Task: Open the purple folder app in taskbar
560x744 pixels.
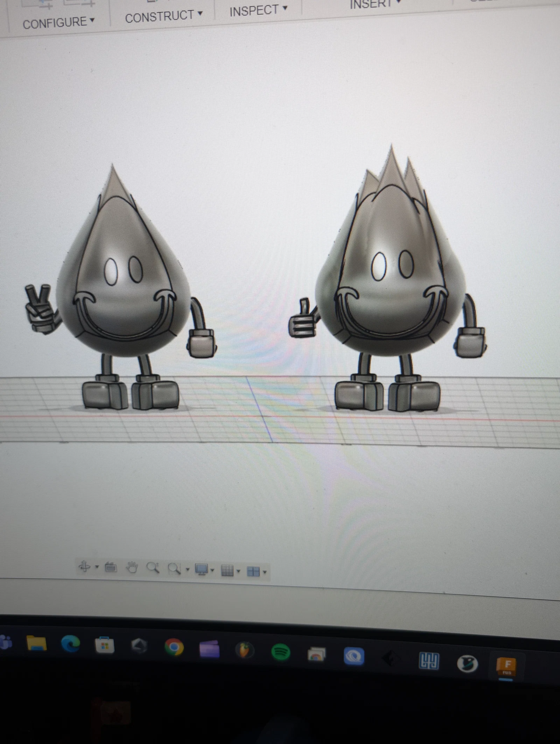Action: coord(209,649)
